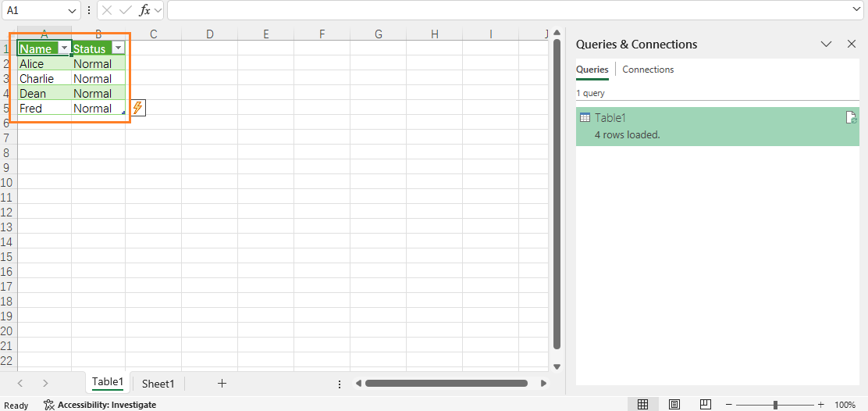Switch to Page Break Preview view

pyautogui.click(x=705, y=405)
